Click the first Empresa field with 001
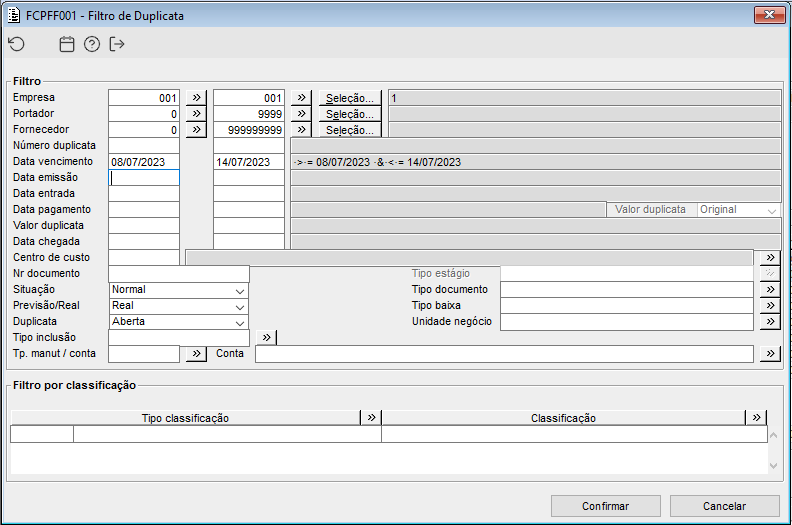The image size is (792, 525). (x=144, y=98)
